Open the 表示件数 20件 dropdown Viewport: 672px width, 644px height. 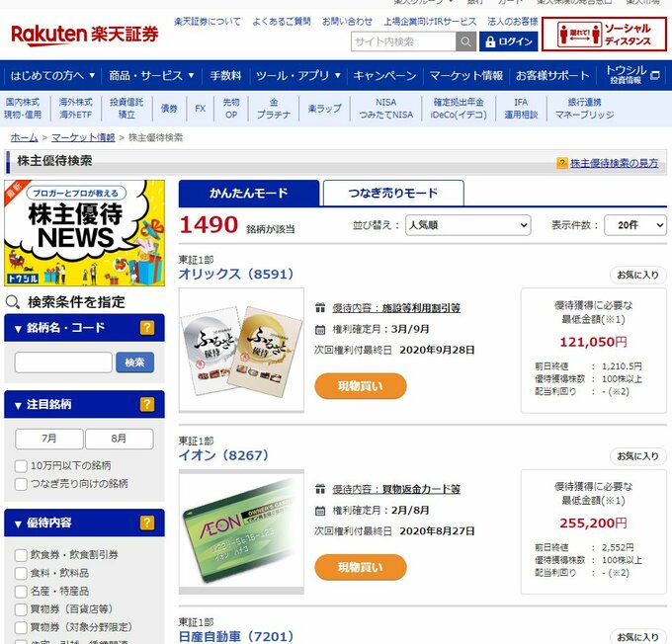tap(635, 225)
